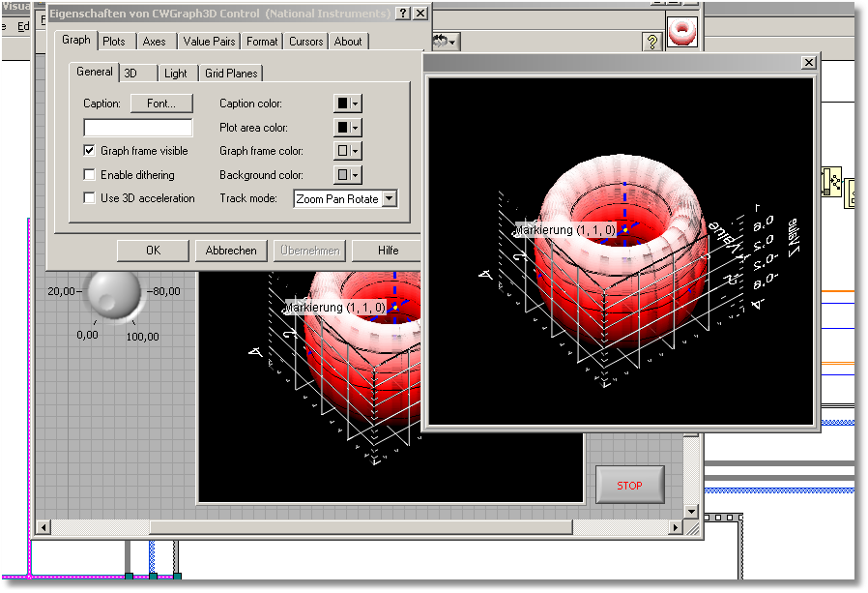
Task: Click the Abbrechen button
Action: click(x=231, y=251)
